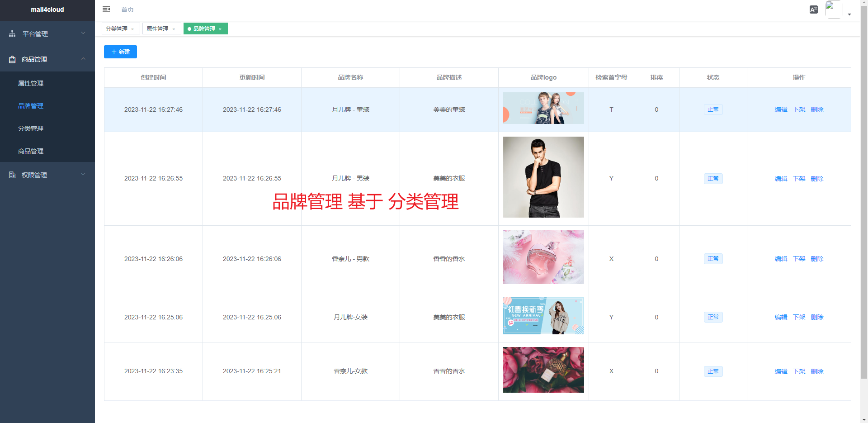868x423 pixels.
Task: Collapse the 商品管理 menu chevron
Action: tap(83, 59)
